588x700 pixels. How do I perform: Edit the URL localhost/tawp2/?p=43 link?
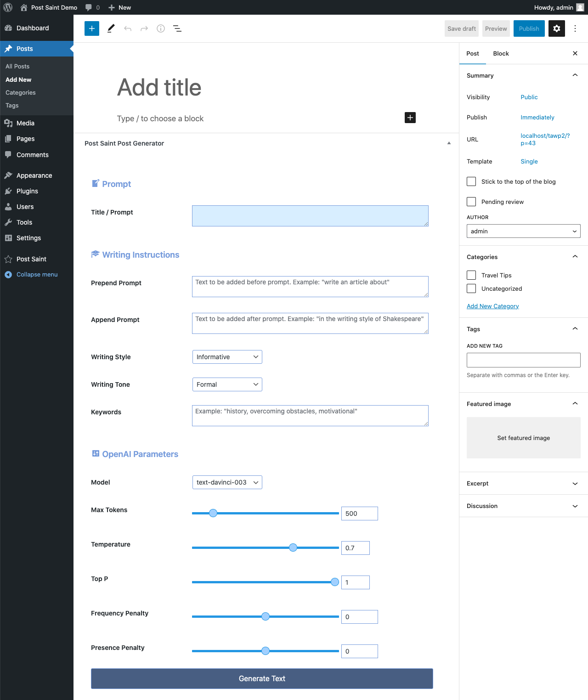(545, 139)
